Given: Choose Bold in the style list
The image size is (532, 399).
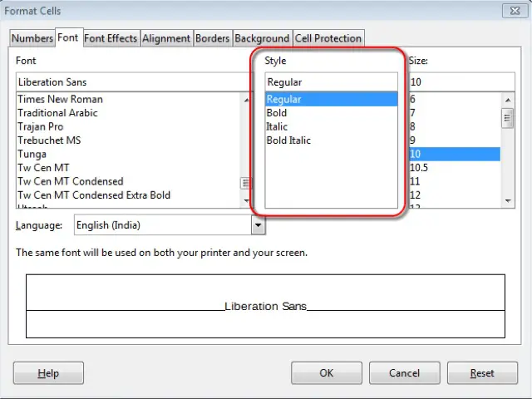Looking at the screenshot, I should (331, 113).
